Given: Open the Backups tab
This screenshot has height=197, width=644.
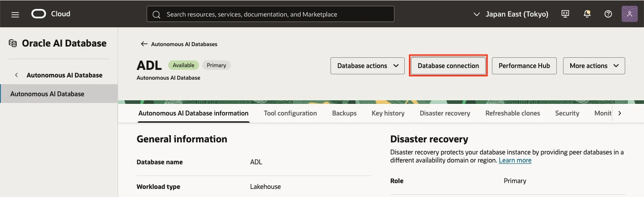Looking at the screenshot, I should (x=344, y=113).
